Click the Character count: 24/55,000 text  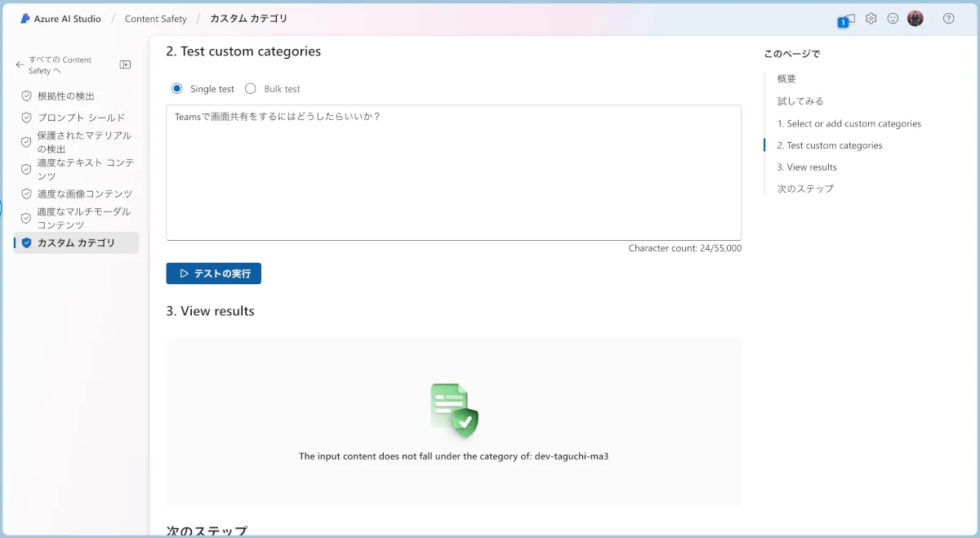click(x=685, y=248)
